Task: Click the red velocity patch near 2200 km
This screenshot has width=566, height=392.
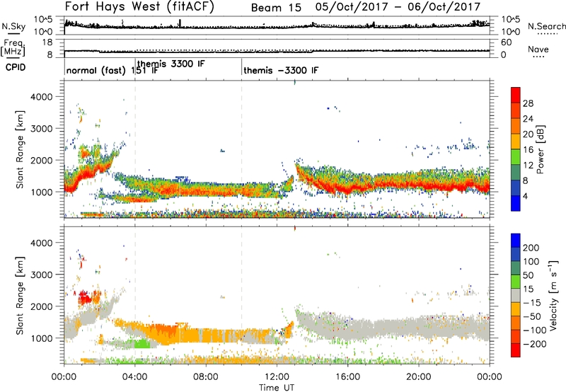Action: 84,299
